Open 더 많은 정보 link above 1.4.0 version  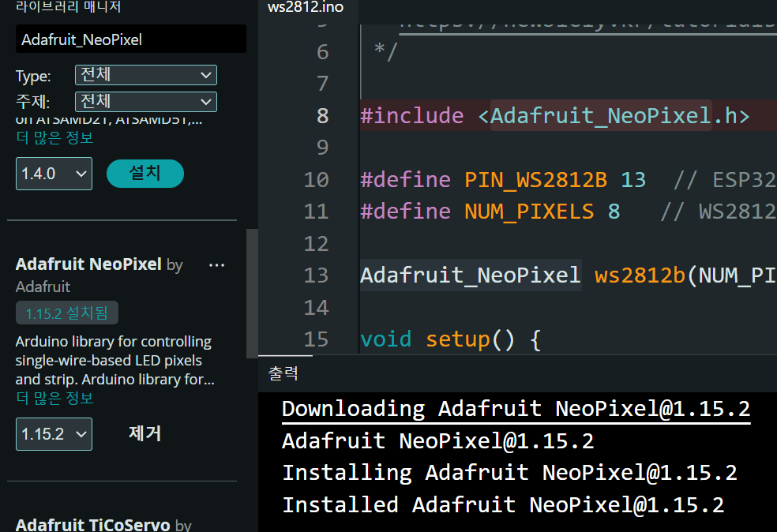point(54,137)
